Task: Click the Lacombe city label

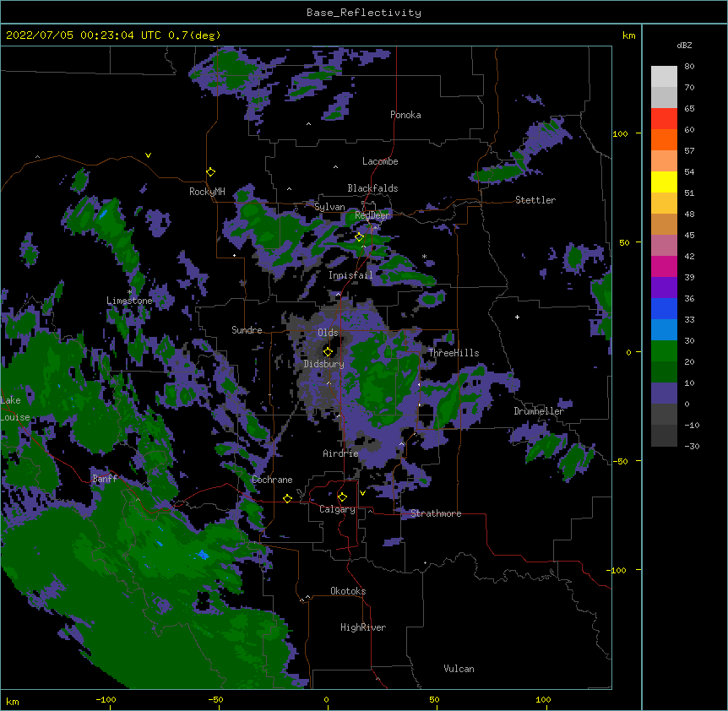Action: point(380,161)
